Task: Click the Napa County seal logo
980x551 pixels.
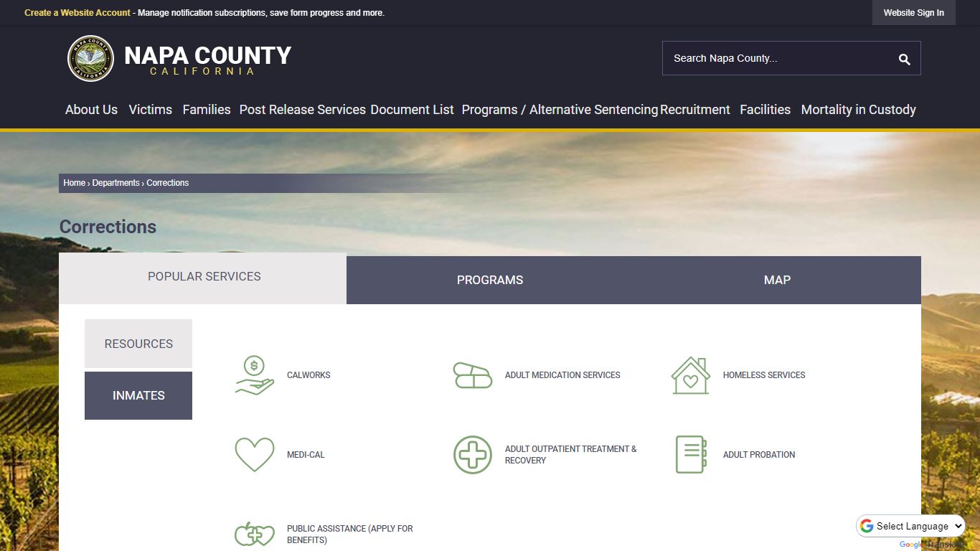Action: click(90, 59)
